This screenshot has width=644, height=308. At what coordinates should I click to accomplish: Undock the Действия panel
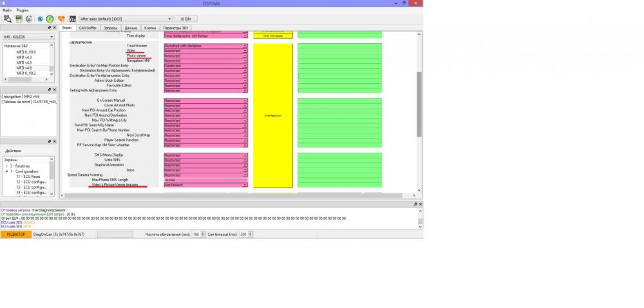pos(50,141)
